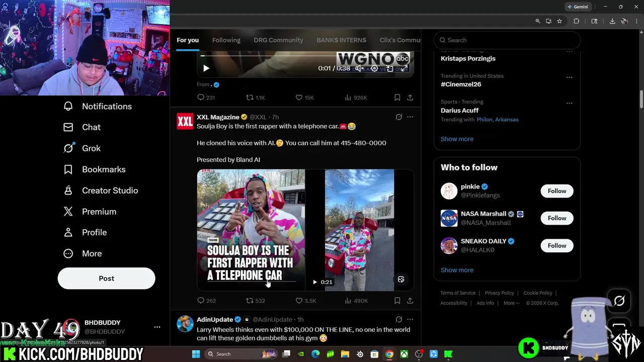Viewport: 644px width, 362px height.
Task: Open XXL Magazine post more options
Action: point(410,117)
